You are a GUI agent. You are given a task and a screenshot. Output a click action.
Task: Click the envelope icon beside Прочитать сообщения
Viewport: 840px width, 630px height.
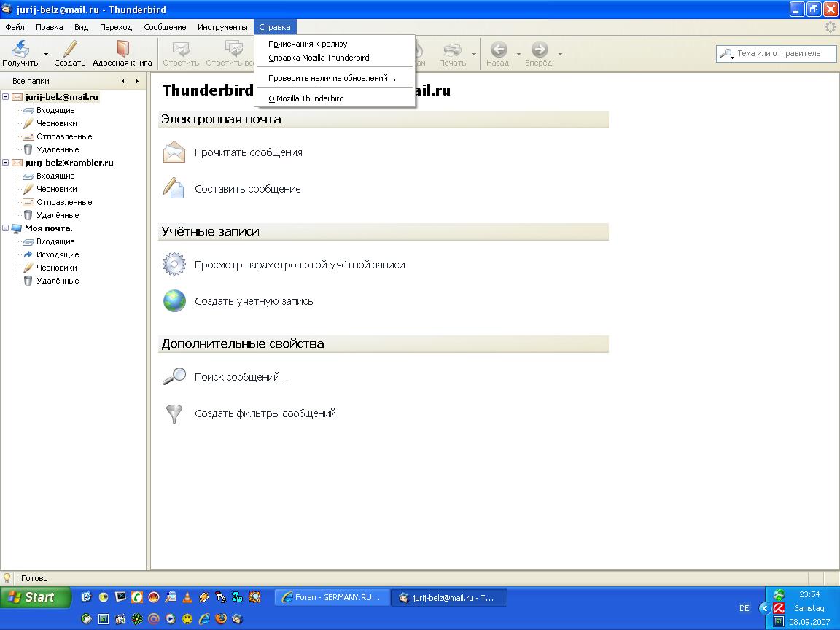pyautogui.click(x=174, y=152)
